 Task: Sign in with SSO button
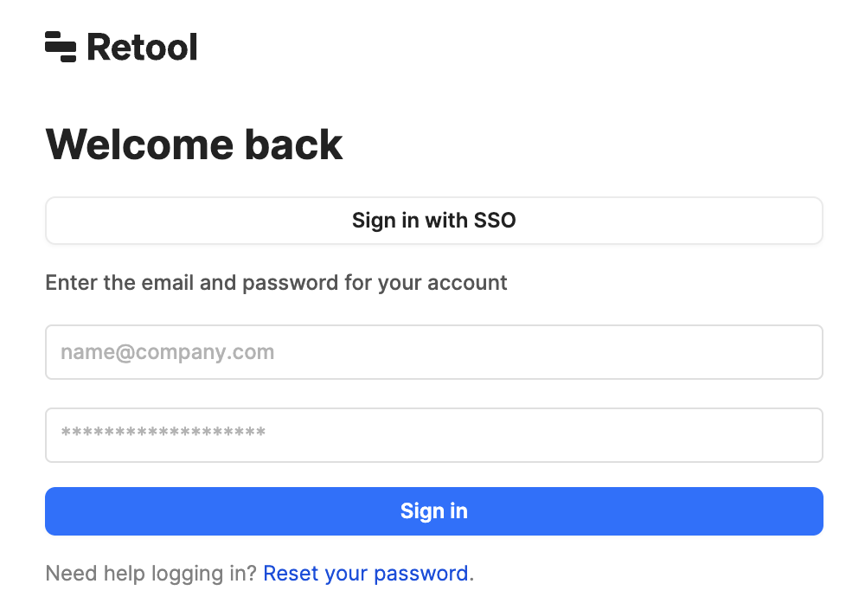[x=434, y=221]
